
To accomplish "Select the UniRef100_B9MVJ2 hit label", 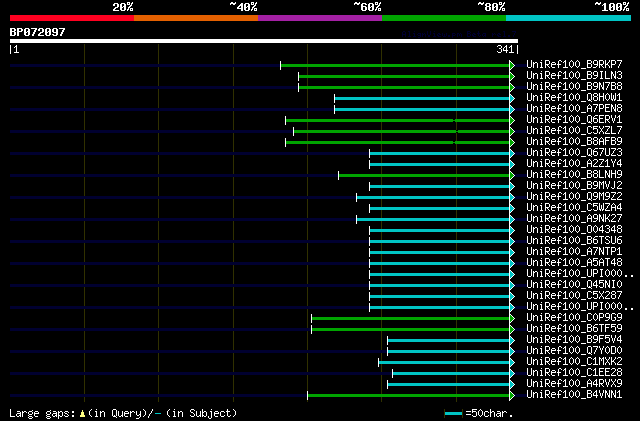I will coord(574,186).
